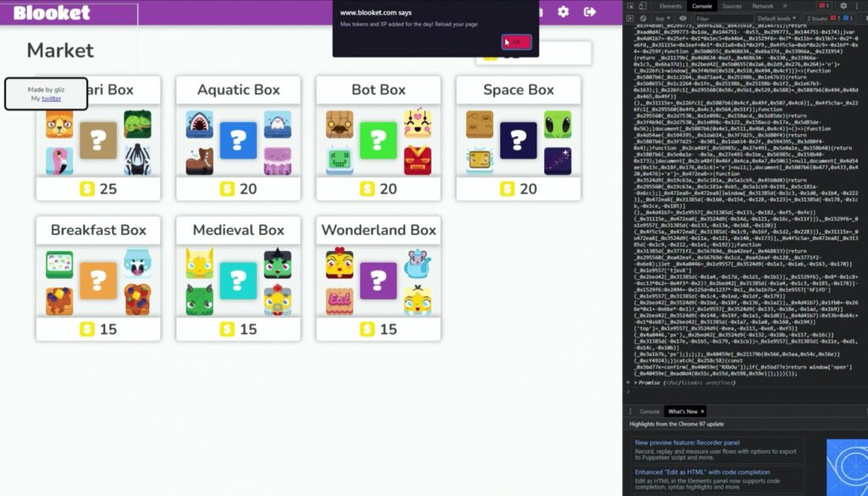Click the jellyfish blook in Aquatic Box
The width and height of the screenshot is (868, 496).
pyautogui.click(x=277, y=161)
